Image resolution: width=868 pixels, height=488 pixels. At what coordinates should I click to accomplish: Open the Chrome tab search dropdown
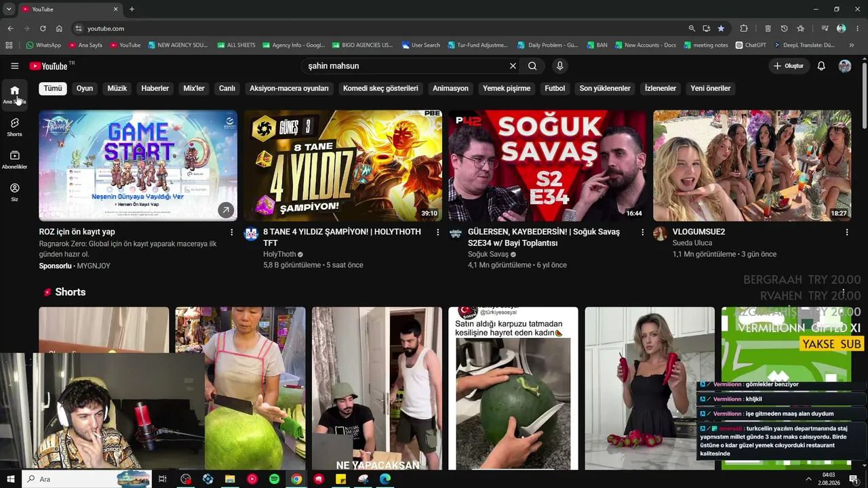pyautogui.click(x=9, y=9)
